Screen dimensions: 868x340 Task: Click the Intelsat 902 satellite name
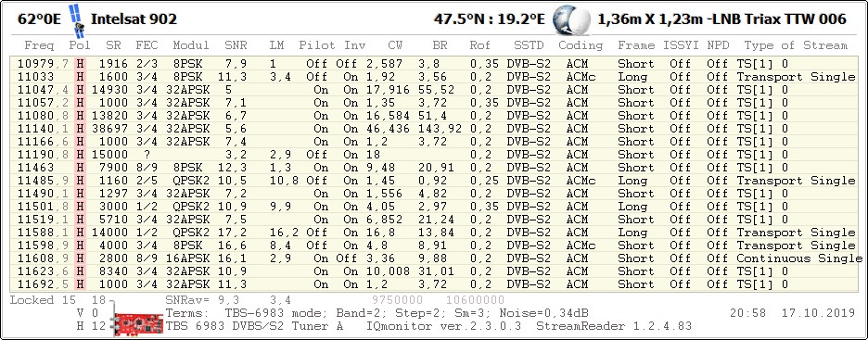click(134, 19)
